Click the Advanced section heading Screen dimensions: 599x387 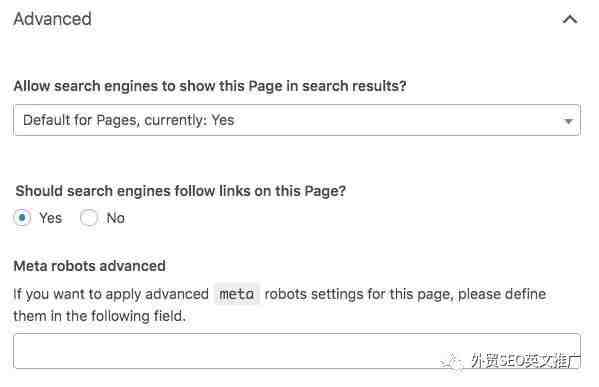pos(53,19)
